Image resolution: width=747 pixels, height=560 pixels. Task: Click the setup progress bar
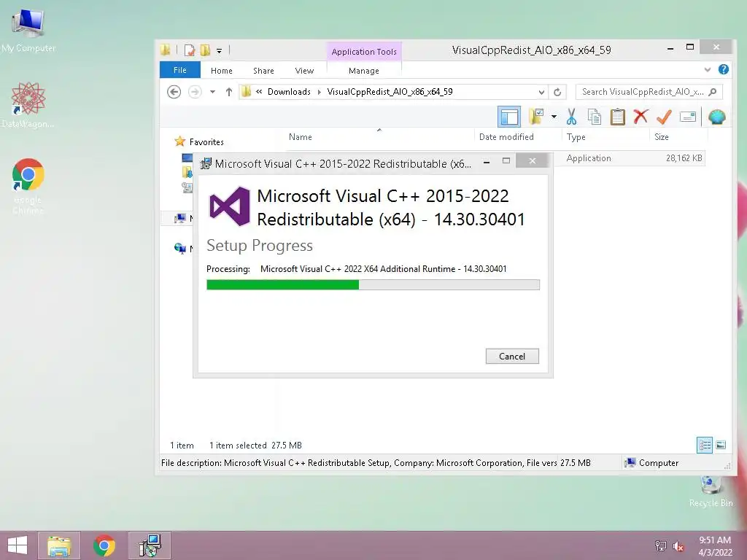click(x=373, y=285)
